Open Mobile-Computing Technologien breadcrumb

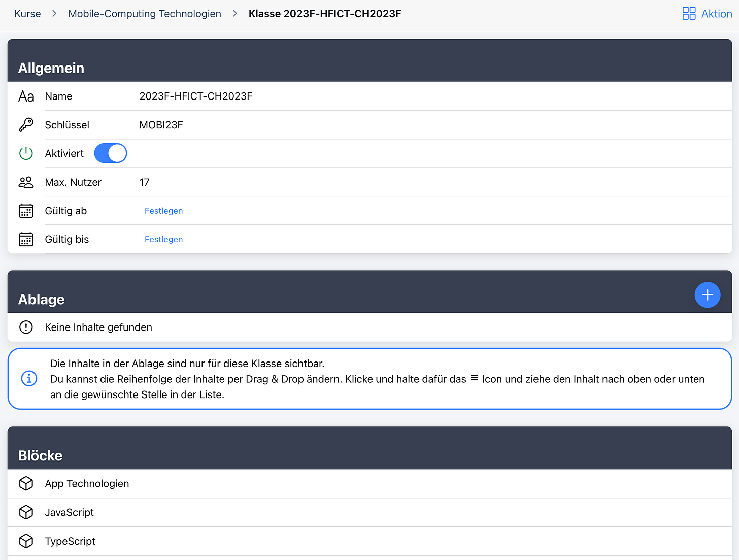[145, 14]
